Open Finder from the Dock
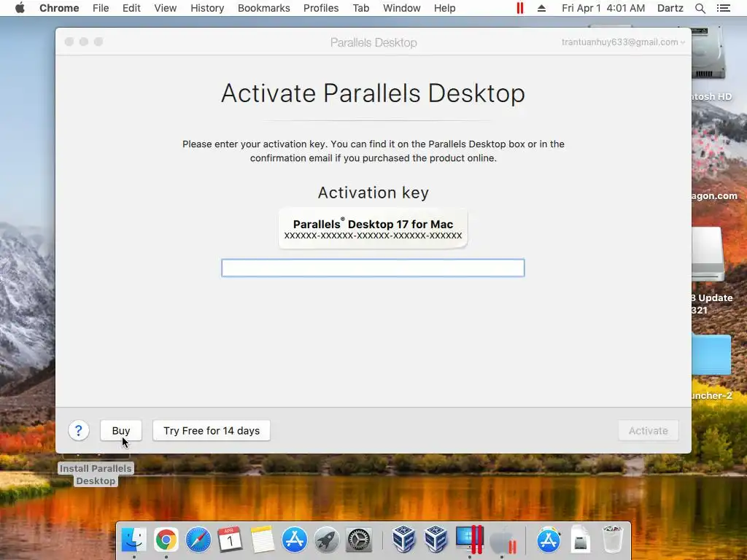The image size is (747, 560). point(134,540)
